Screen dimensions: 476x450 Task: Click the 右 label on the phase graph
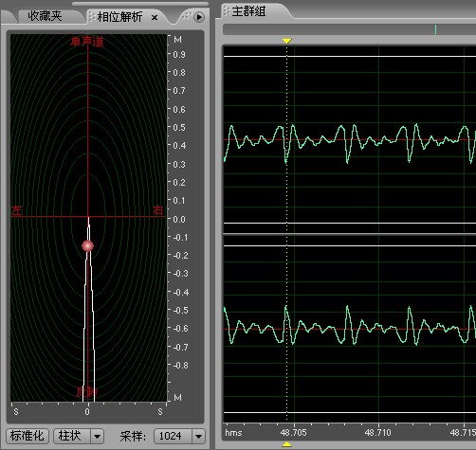click(157, 210)
